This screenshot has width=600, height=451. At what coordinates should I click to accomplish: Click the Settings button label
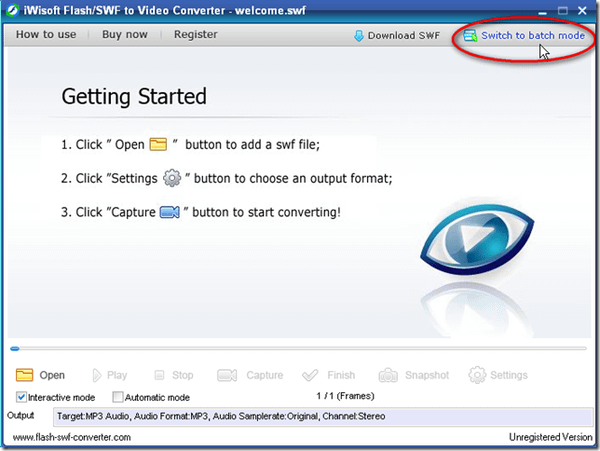pos(509,375)
